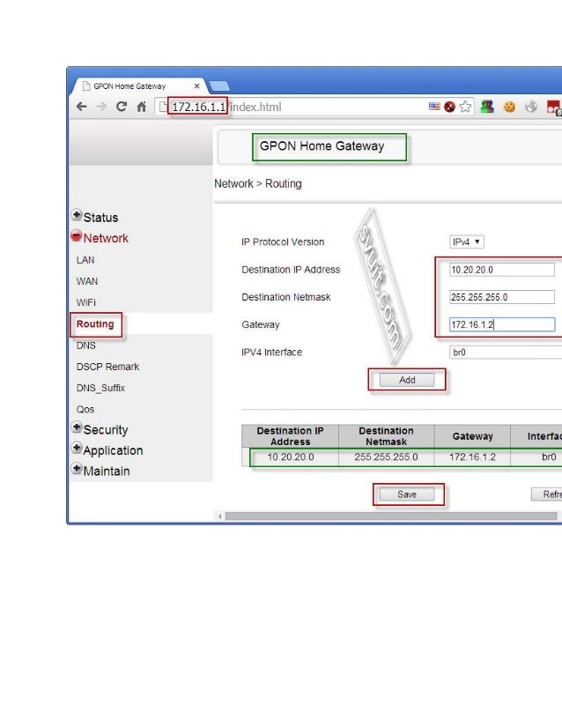Click the Destination Netmask field

[x=502, y=297]
